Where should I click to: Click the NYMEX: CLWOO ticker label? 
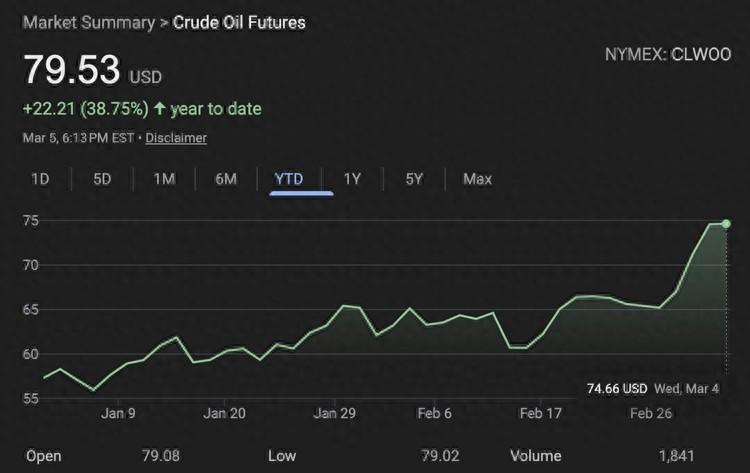pyautogui.click(x=666, y=54)
